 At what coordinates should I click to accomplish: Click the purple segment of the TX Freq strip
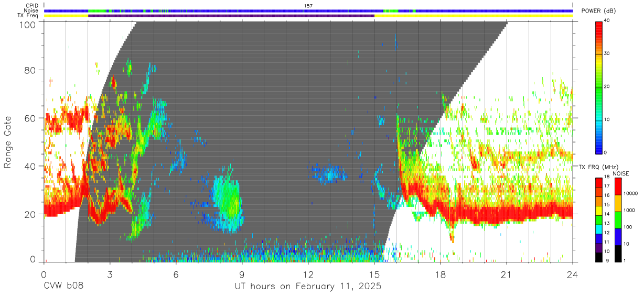[231, 16]
